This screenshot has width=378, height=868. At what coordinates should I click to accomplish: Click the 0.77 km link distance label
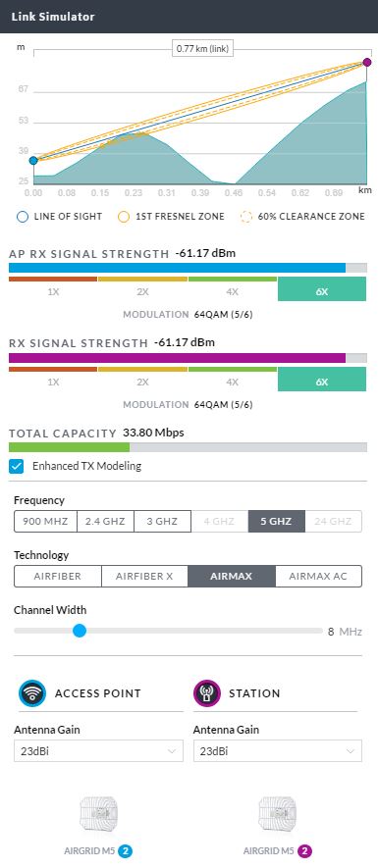(x=202, y=49)
